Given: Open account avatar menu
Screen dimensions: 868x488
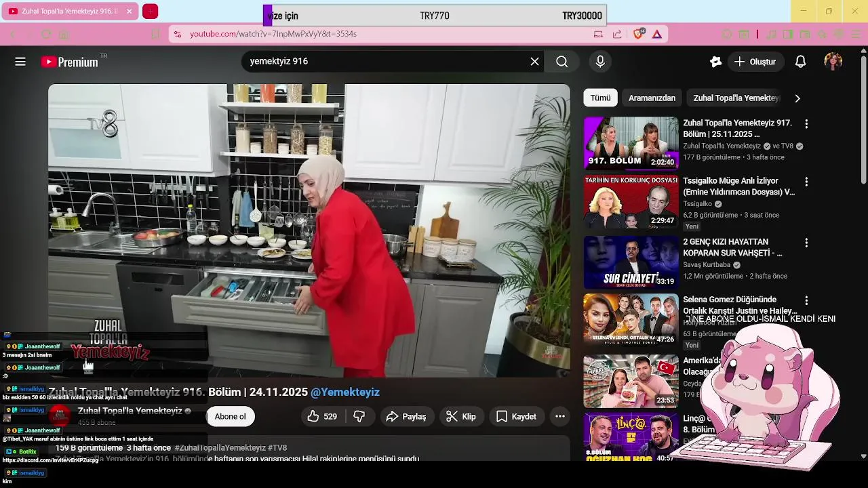Looking at the screenshot, I should [833, 62].
